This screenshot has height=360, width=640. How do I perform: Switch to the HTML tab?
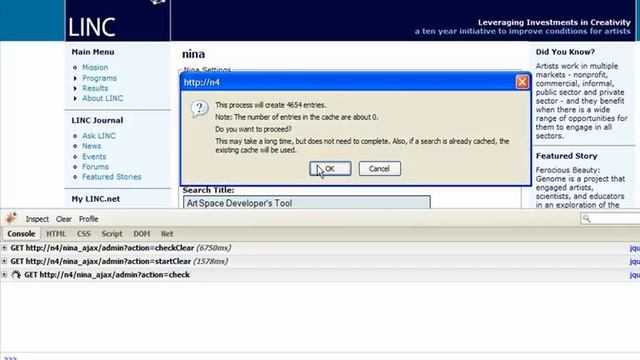tap(56, 233)
